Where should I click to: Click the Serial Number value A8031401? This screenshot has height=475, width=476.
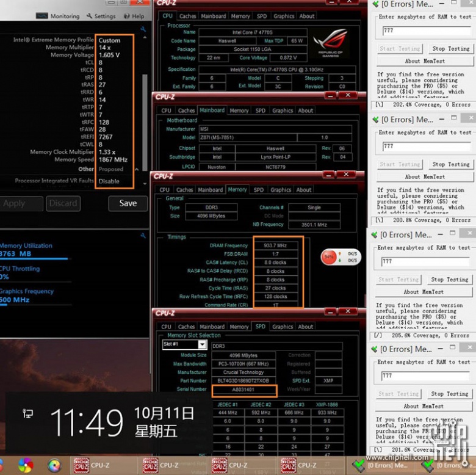(244, 390)
